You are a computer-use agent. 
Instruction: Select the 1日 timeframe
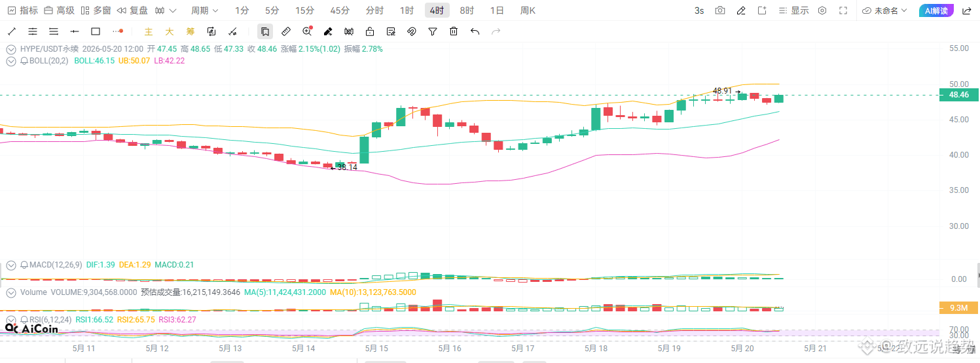click(x=497, y=10)
